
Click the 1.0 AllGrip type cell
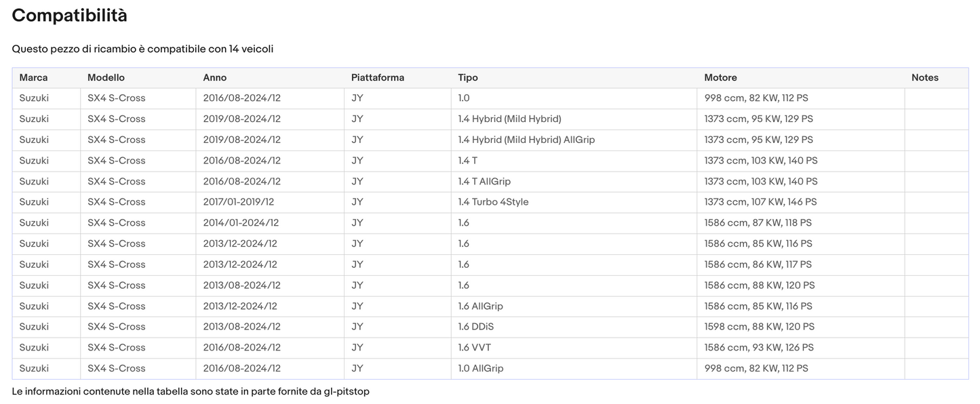pos(480,369)
